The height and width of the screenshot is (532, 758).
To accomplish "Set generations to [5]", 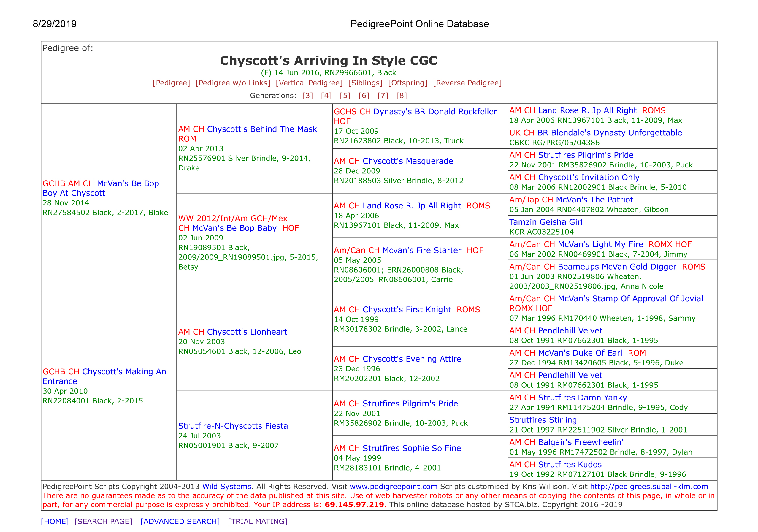I will click(x=345, y=95).
